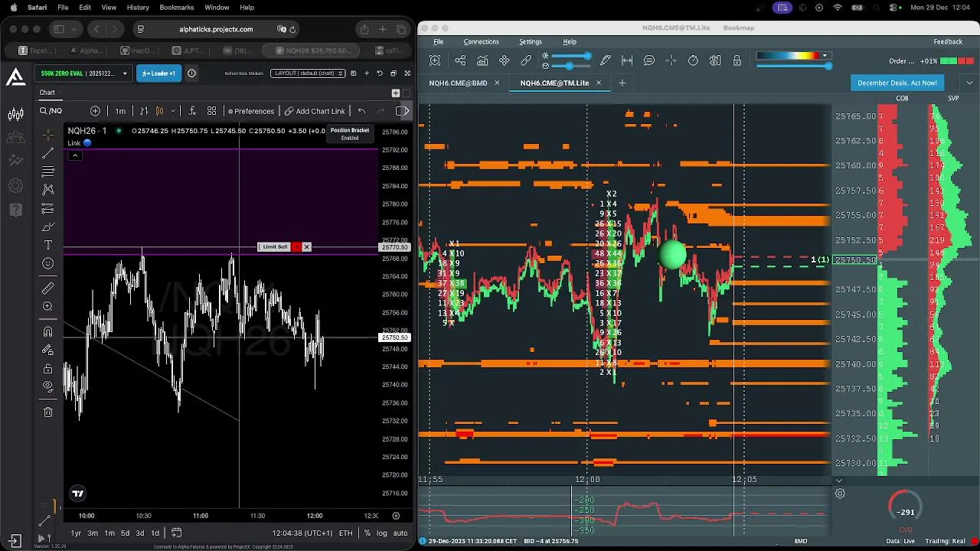
Task: Open the Fibonacci lines drawing tool
Action: click(x=47, y=171)
